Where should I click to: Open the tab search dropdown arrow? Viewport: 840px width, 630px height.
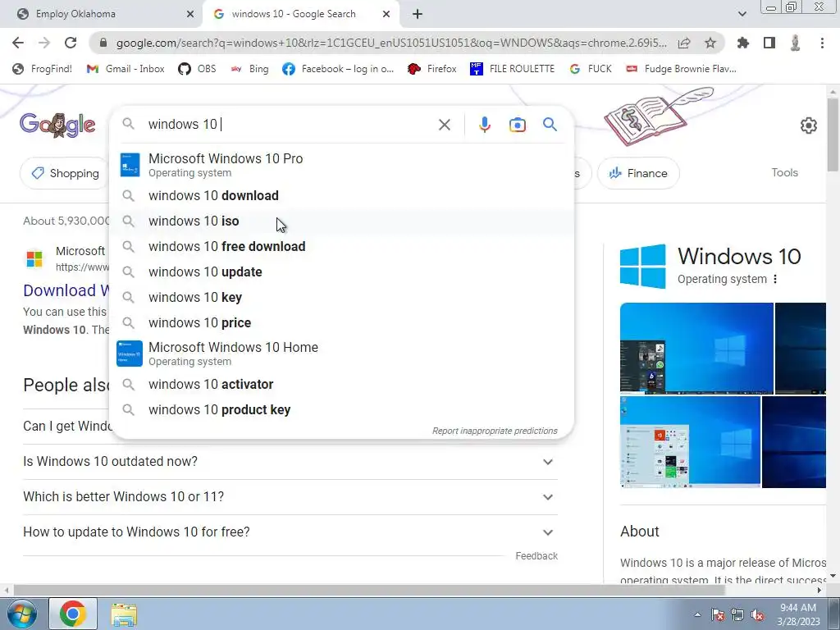click(x=742, y=14)
